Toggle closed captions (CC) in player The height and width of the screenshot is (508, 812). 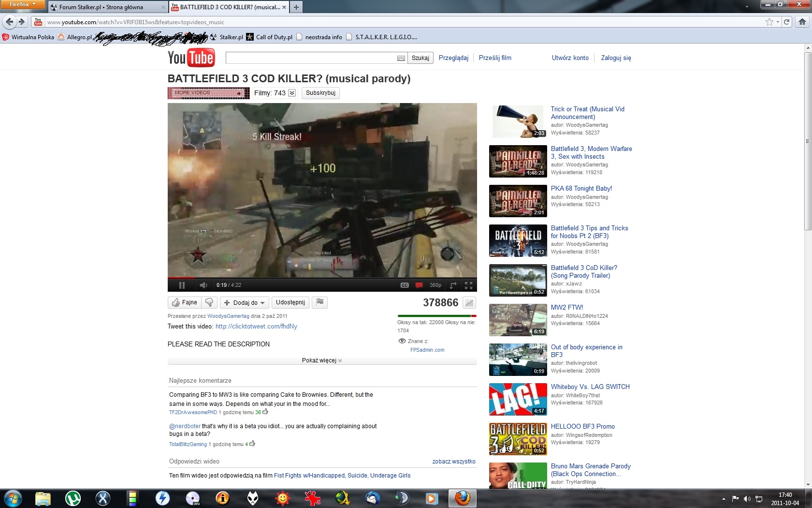405,285
